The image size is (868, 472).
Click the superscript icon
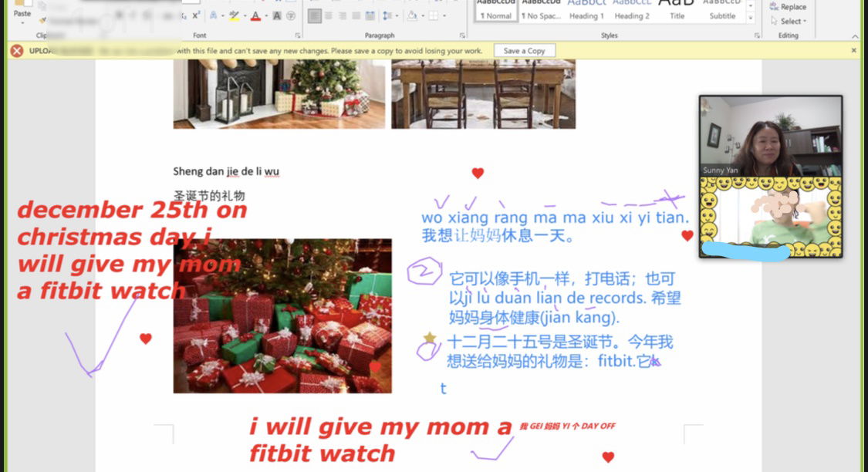[x=196, y=15]
